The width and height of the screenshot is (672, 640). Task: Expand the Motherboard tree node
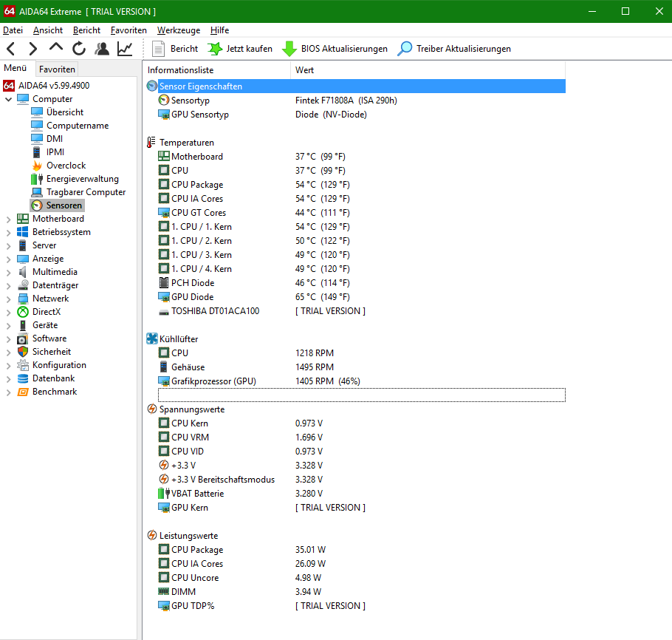[9, 219]
